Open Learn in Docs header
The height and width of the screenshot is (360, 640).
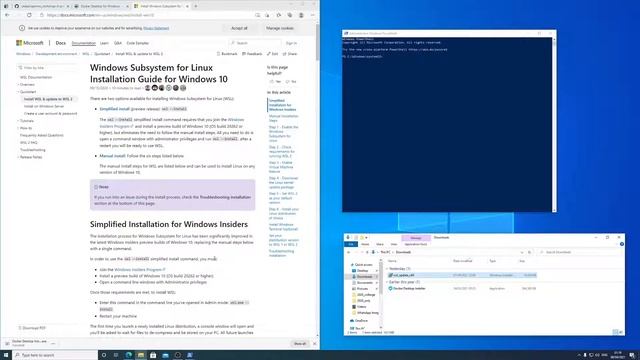[x=104, y=43]
